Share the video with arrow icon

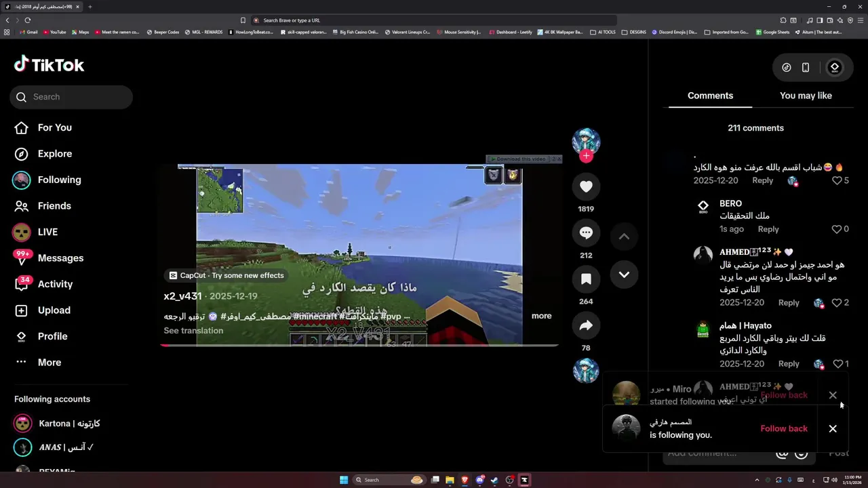[586, 325]
